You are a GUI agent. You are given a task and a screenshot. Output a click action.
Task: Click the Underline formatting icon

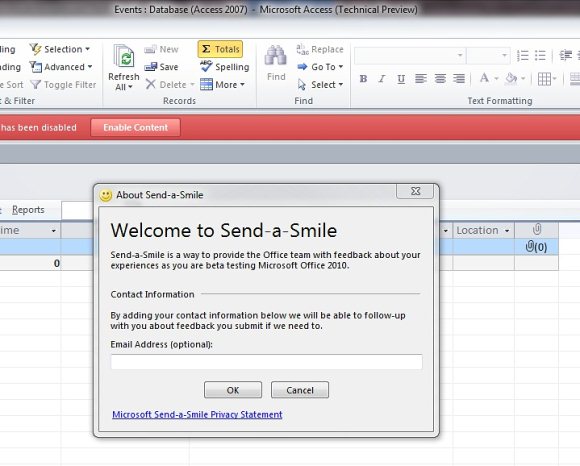[x=401, y=79]
